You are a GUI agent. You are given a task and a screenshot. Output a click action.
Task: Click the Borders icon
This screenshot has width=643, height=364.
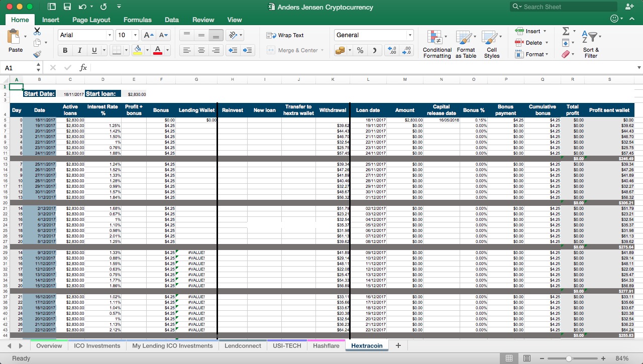[116, 50]
